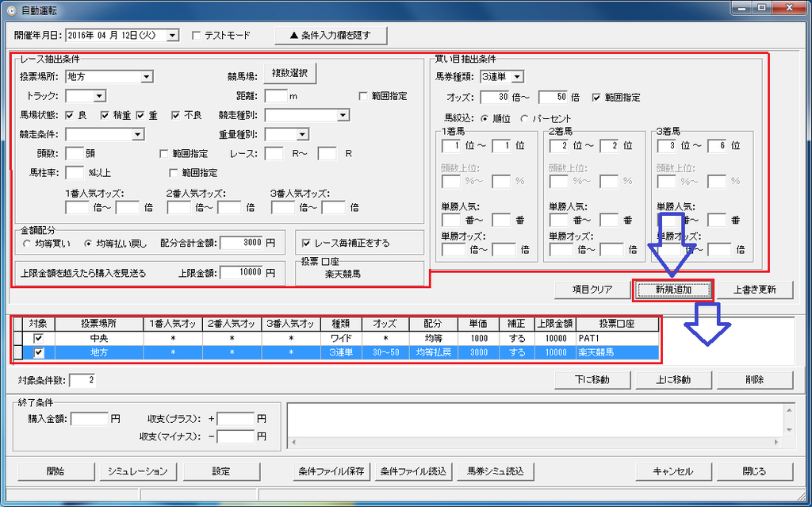Click the log box horizontal scrollbar right arrow
This screenshot has height=507, width=812.
coord(776,442)
